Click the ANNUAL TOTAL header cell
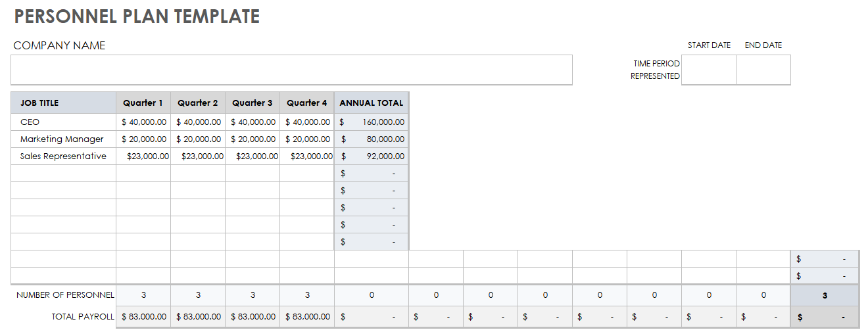Image resolution: width=868 pixels, height=332 pixels. coord(372,103)
